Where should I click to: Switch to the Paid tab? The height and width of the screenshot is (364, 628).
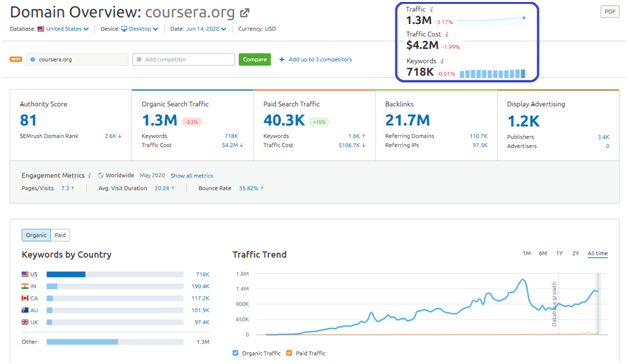pyautogui.click(x=60, y=235)
